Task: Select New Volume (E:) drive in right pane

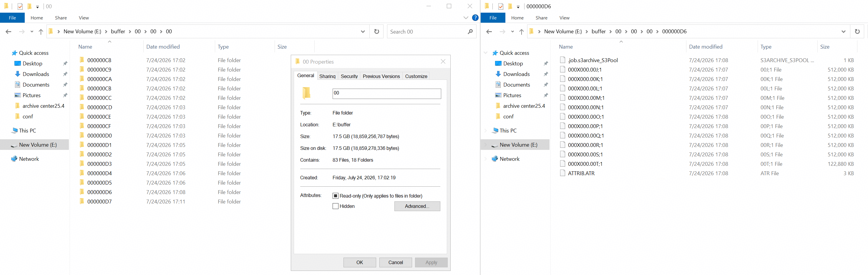Action: pos(519,145)
